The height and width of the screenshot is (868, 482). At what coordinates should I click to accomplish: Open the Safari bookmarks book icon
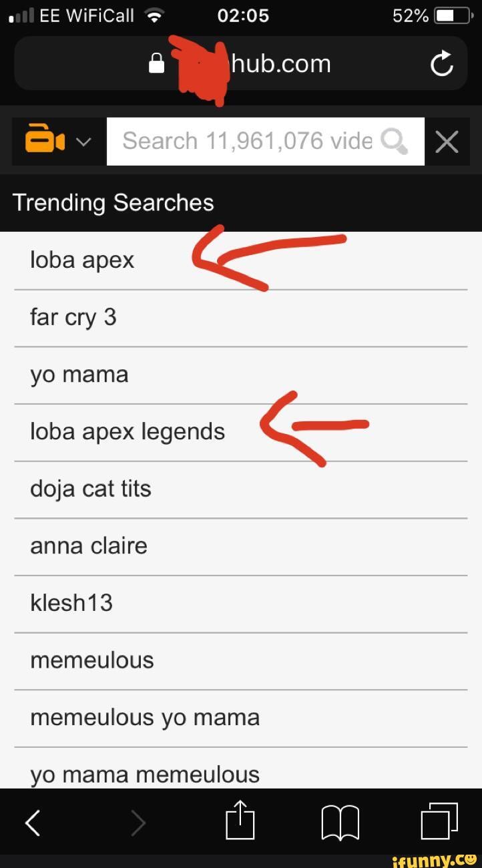point(340,823)
